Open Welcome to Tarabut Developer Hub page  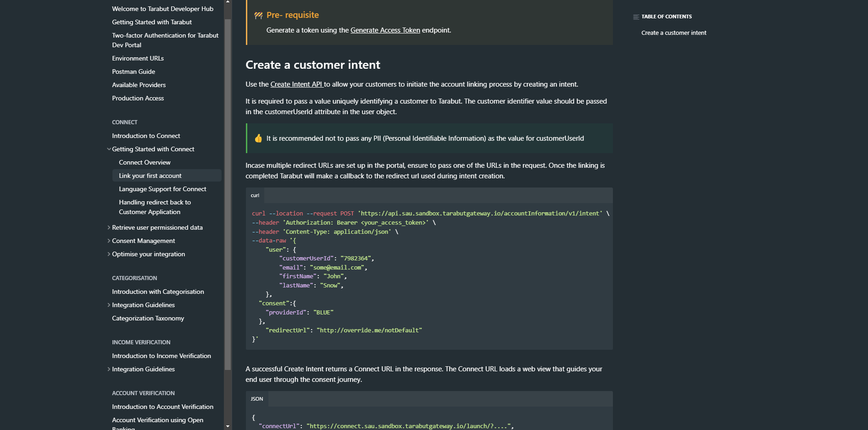click(x=162, y=9)
